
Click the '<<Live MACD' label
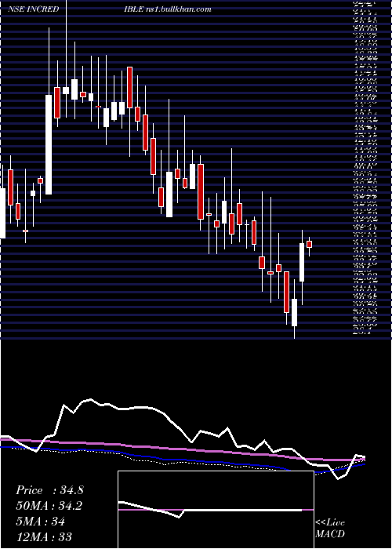coord(330,528)
